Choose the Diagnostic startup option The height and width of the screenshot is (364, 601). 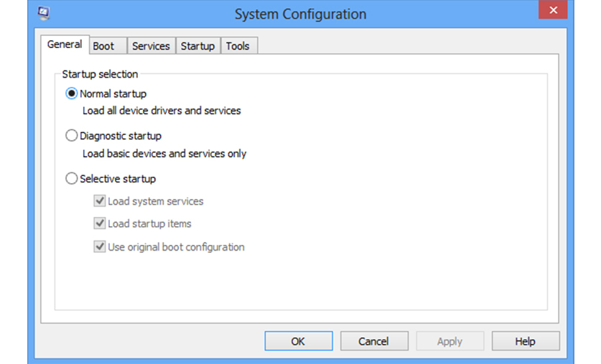pyautogui.click(x=72, y=136)
